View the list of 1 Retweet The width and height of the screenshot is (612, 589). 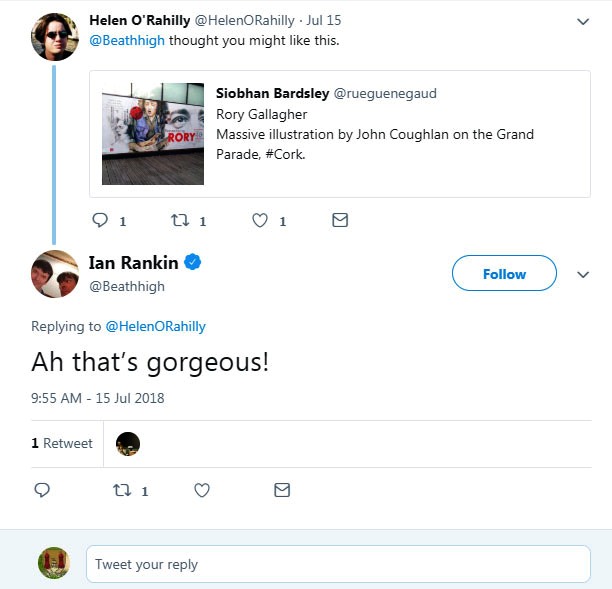tap(62, 443)
